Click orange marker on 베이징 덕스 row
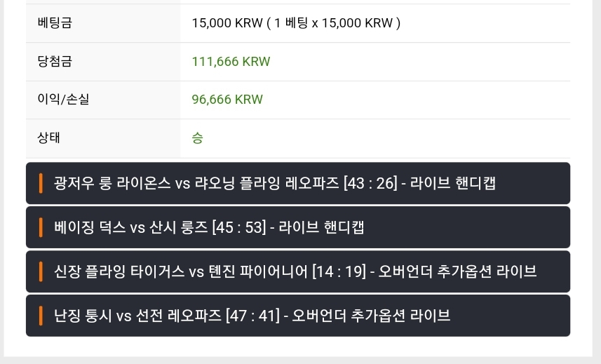This screenshot has width=601, height=364. pyautogui.click(x=41, y=227)
